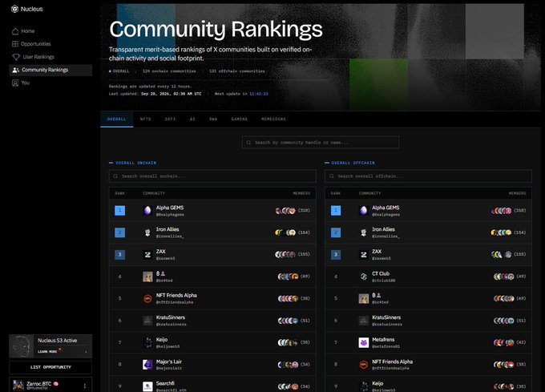Click the Zarroc.BTC profile avatar
This screenshot has width=545, height=392.
click(18, 386)
